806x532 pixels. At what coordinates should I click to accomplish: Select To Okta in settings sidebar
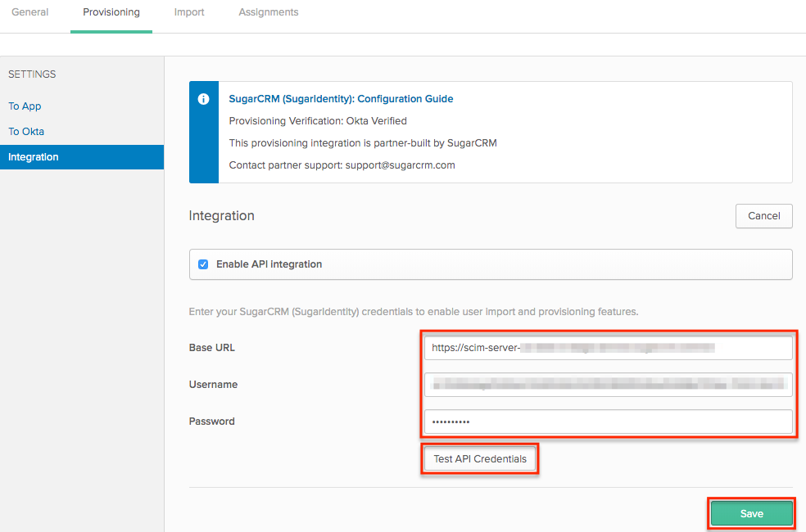click(x=25, y=131)
